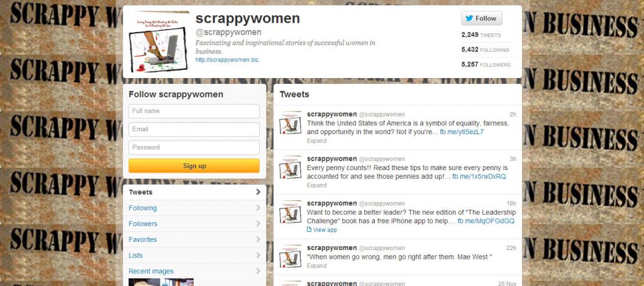Open the View app document icon link
This screenshot has height=286, width=644.
[x=321, y=230]
